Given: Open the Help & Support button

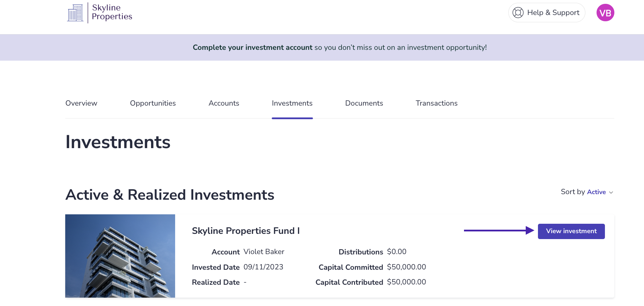Looking at the screenshot, I should click(x=547, y=13).
